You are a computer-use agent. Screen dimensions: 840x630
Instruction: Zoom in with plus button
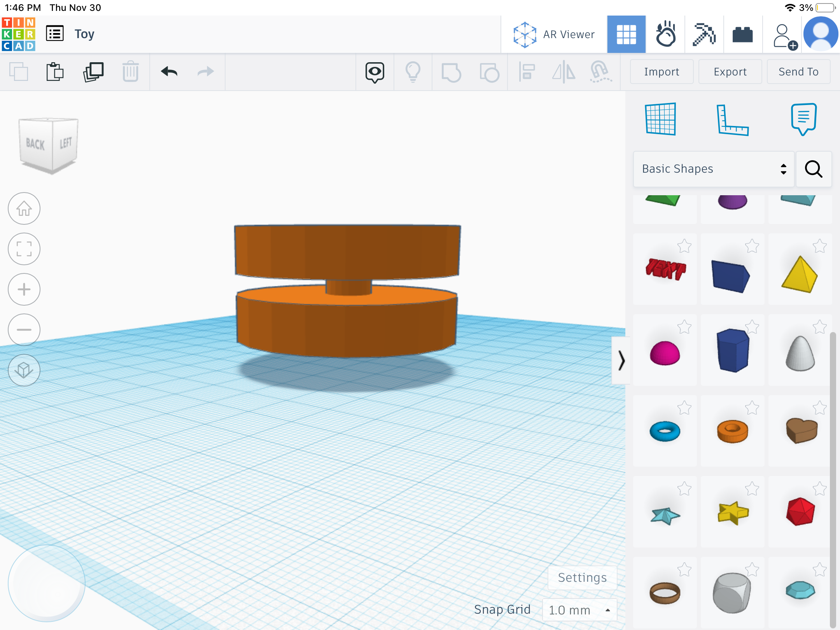point(24,289)
